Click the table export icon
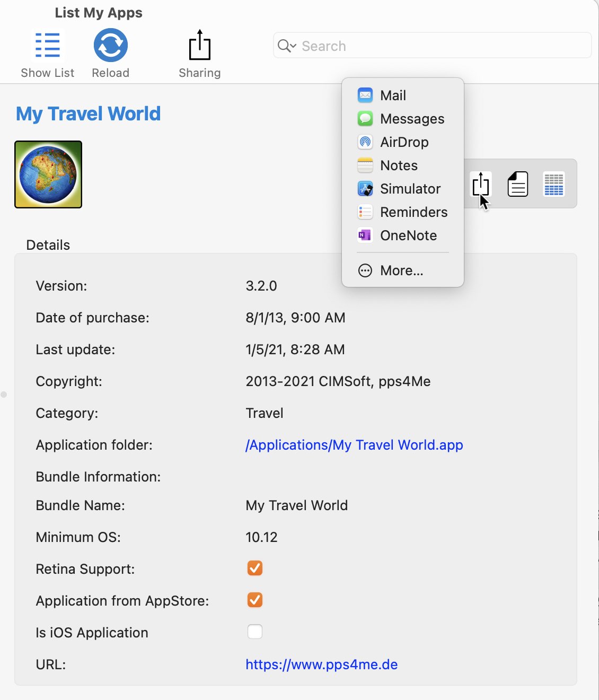The image size is (599, 700). pyautogui.click(x=554, y=184)
